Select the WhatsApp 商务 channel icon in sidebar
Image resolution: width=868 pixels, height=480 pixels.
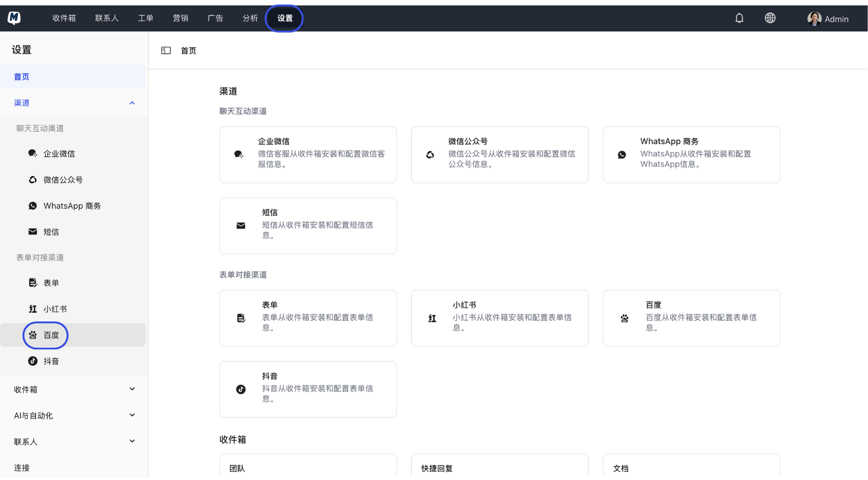[x=32, y=206]
